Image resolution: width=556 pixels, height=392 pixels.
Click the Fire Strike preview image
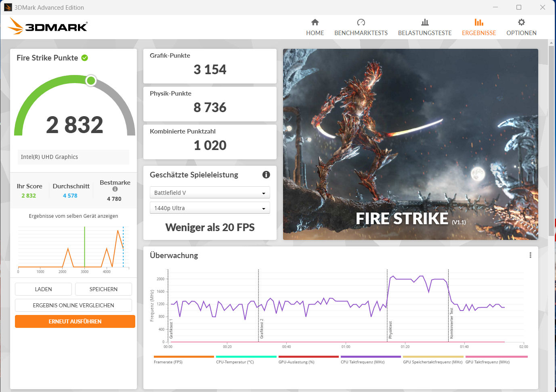coord(411,144)
